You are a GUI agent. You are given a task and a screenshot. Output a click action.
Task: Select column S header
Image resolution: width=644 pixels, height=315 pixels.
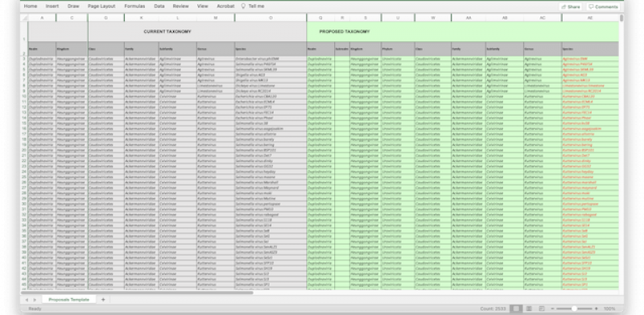(365, 18)
